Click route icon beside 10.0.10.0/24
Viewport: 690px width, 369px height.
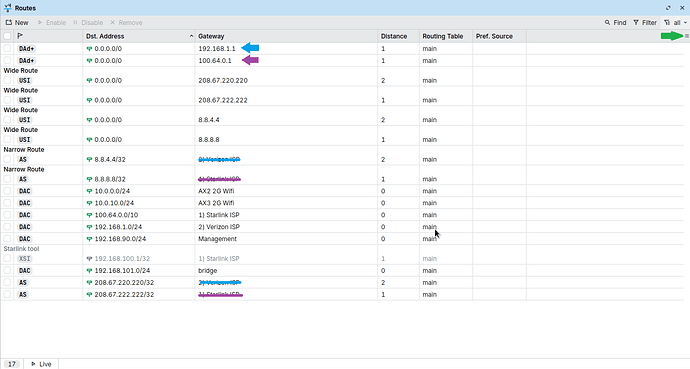click(x=89, y=203)
